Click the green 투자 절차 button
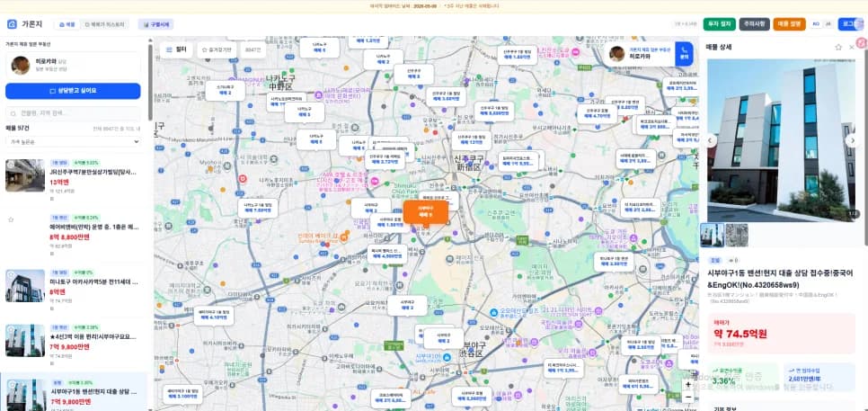 coord(719,24)
